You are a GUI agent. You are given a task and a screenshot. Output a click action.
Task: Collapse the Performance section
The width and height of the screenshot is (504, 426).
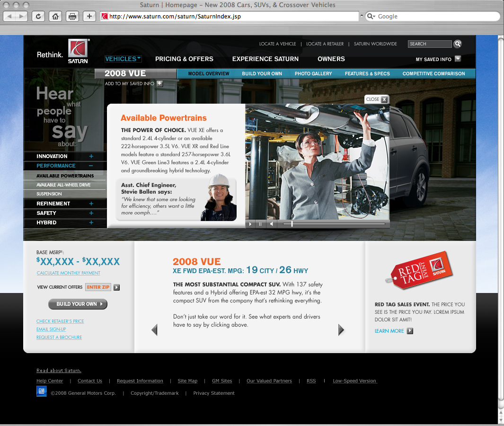[x=91, y=166]
